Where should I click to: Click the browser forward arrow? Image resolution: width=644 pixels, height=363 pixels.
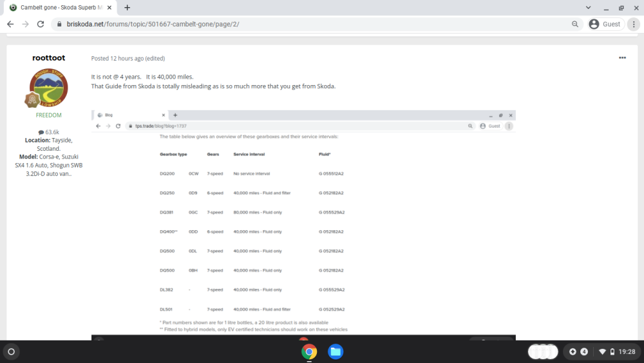pyautogui.click(x=26, y=25)
